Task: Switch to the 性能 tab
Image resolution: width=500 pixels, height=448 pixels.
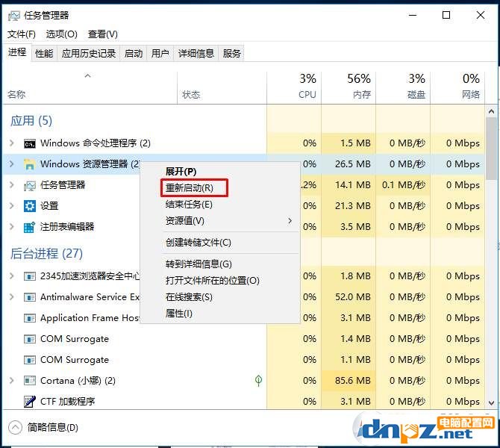Action: (44, 53)
